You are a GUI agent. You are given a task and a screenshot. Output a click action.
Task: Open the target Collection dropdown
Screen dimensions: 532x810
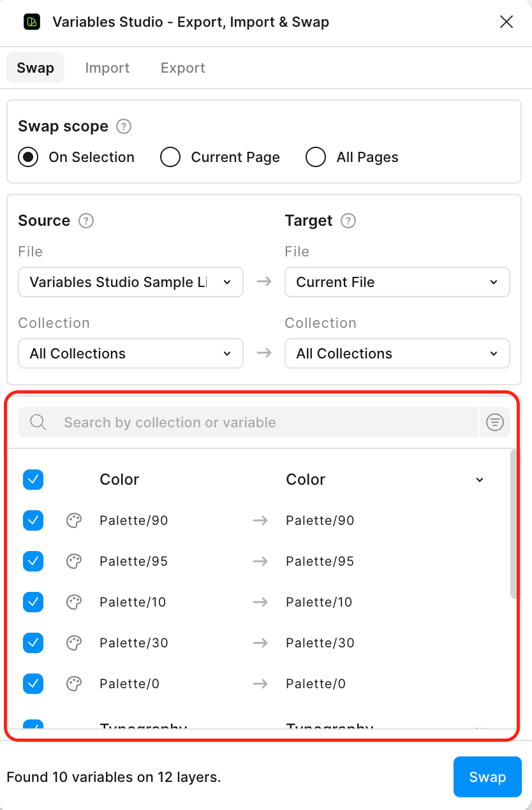397,353
